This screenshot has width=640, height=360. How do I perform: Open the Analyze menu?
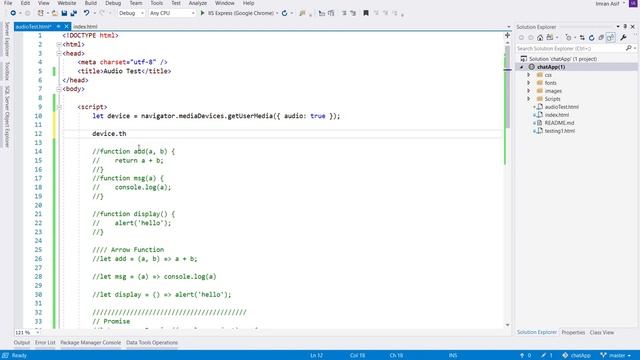[x=198, y=3]
